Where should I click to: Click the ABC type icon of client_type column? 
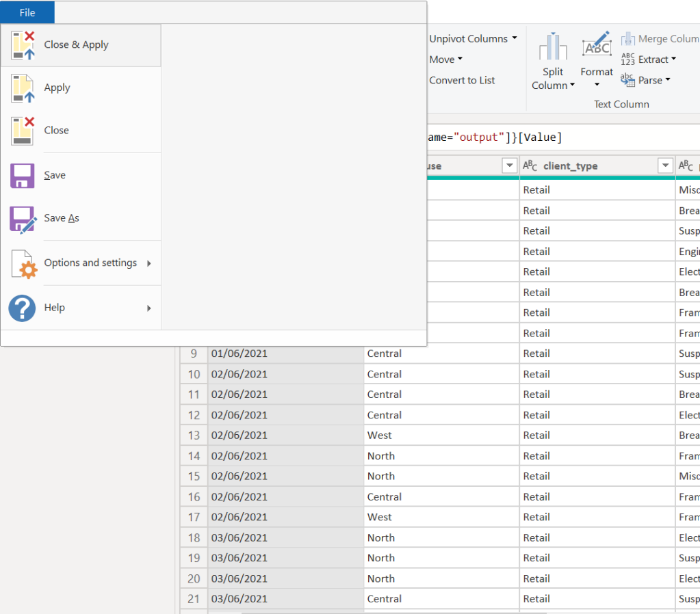[530, 165]
